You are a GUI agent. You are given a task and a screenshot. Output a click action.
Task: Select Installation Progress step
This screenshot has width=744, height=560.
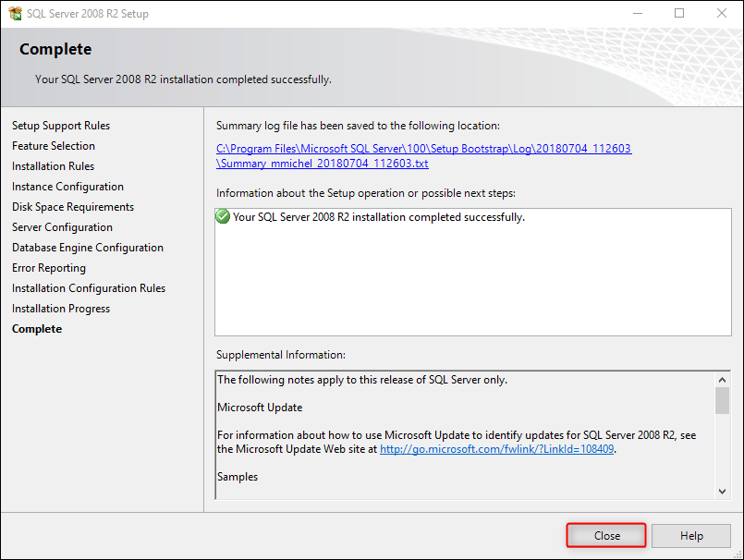pos(61,309)
